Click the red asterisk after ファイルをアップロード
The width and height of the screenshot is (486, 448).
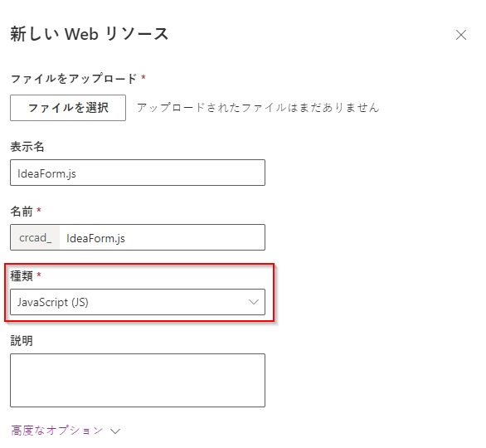[x=143, y=77]
